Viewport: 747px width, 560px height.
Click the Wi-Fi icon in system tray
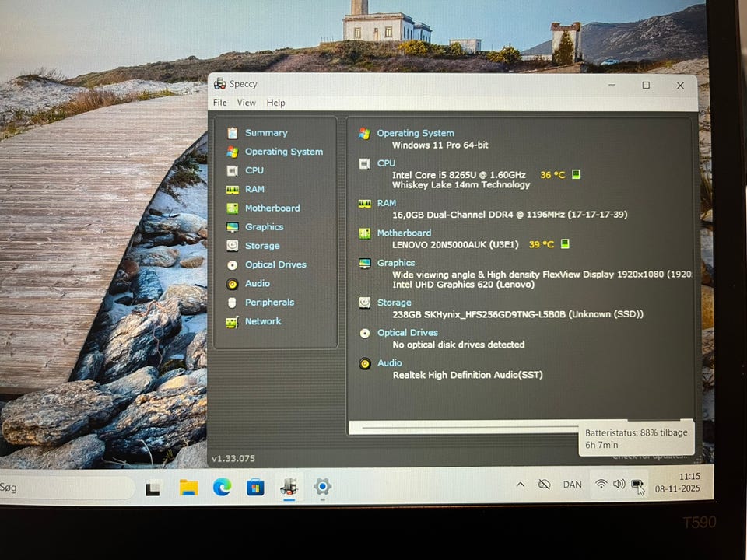[601, 485]
